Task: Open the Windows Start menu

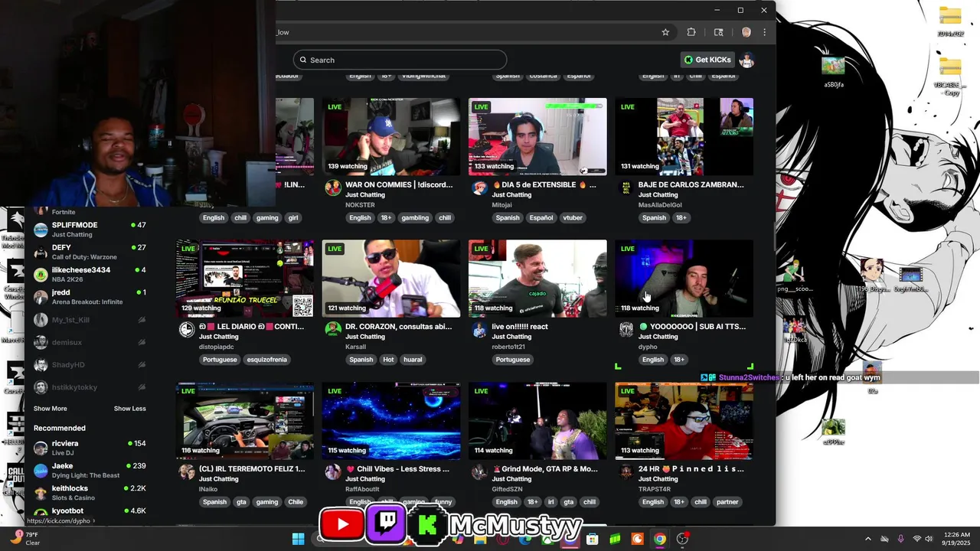Action: pyautogui.click(x=298, y=539)
